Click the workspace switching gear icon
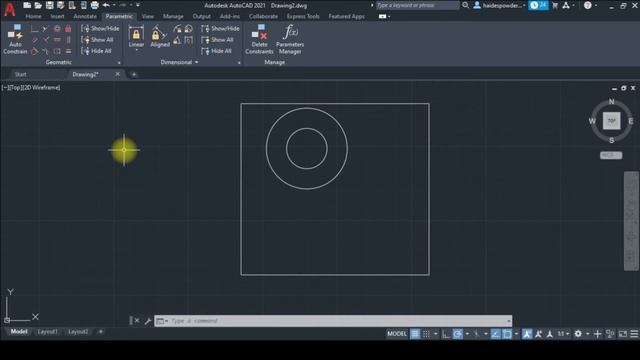The image size is (640, 360). (x=578, y=334)
